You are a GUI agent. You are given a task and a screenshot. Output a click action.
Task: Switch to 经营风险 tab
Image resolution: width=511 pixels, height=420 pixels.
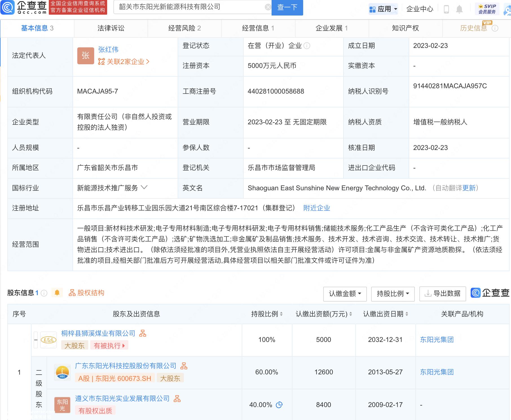tap(184, 28)
